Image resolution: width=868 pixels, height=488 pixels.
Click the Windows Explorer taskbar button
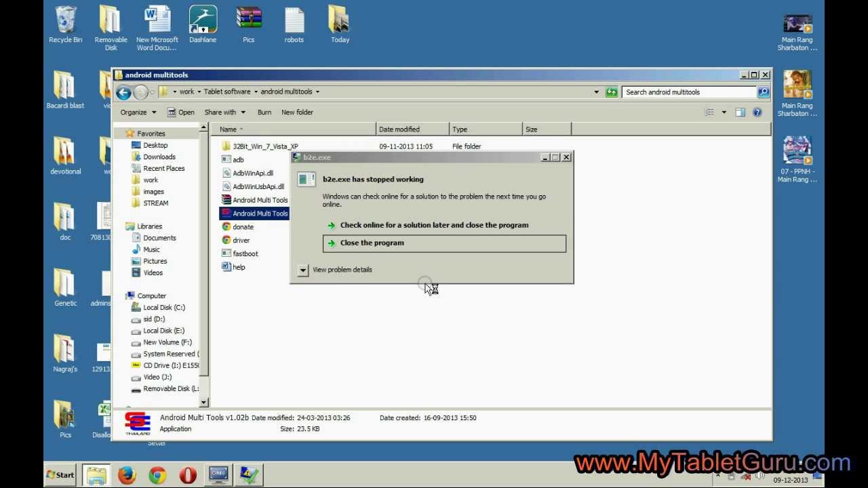pyautogui.click(x=96, y=475)
